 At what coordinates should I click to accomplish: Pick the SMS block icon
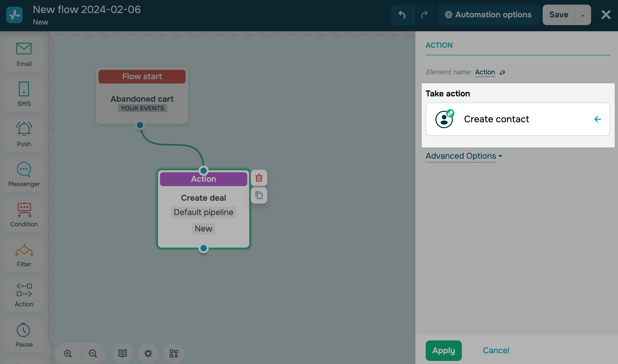24,94
